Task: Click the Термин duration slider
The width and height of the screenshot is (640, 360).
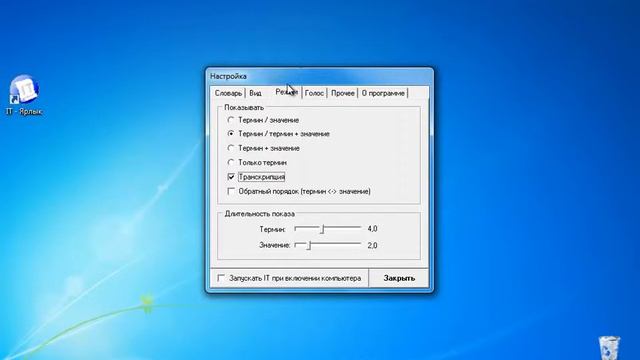Action: click(x=328, y=229)
